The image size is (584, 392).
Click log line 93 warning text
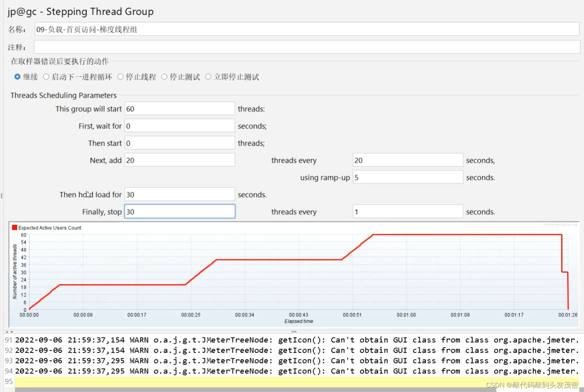tap(297, 360)
